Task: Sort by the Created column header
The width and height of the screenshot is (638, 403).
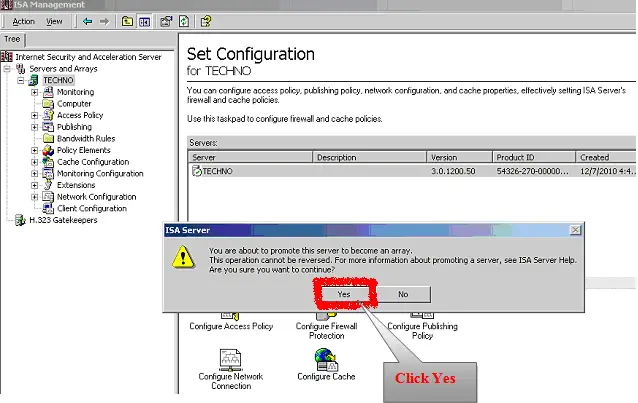Action: pyautogui.click(x=606, y=157)
